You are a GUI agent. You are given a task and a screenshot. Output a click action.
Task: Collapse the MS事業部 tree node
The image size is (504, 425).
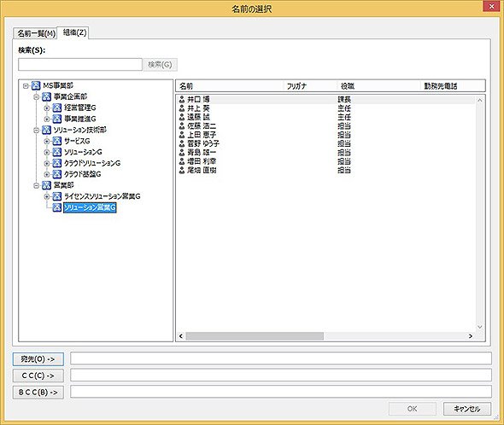[x=26, y=86]
